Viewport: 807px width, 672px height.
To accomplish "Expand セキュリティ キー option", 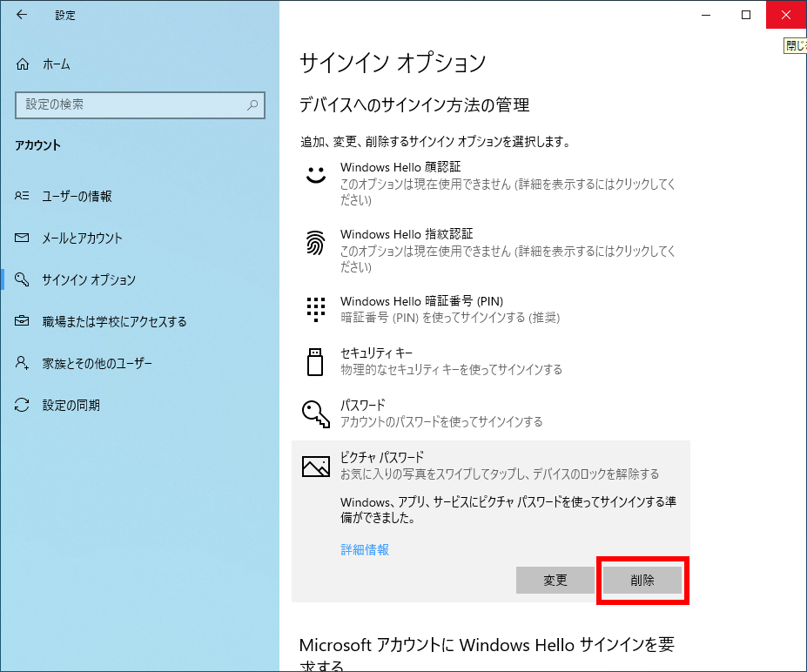I will (x=490, y=361).
